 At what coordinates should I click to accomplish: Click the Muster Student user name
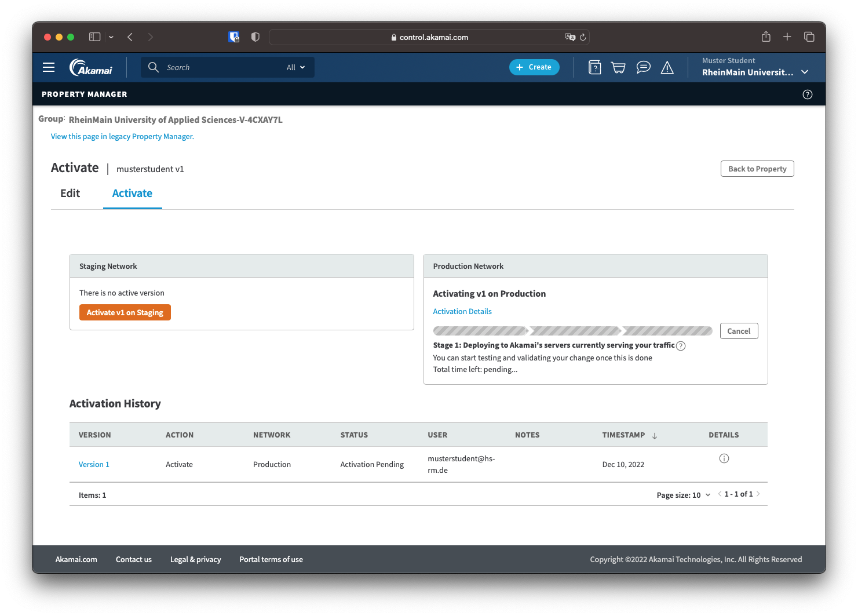click(x=729, y=61)
